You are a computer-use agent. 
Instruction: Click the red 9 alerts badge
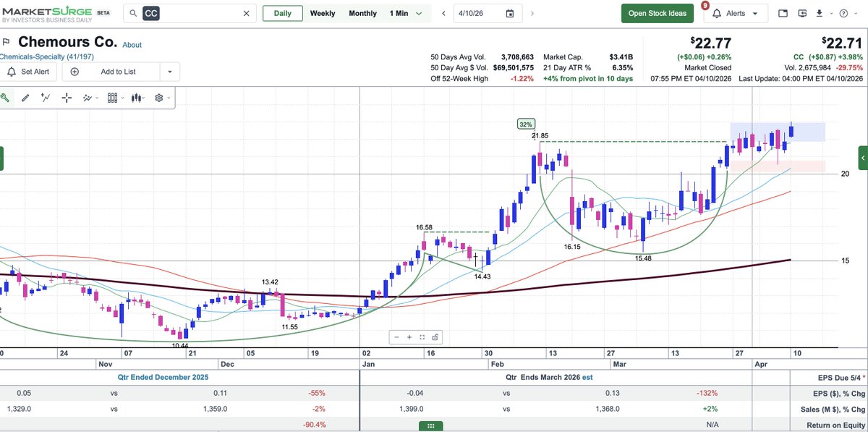pyautogui.click(x=705, y=5)
